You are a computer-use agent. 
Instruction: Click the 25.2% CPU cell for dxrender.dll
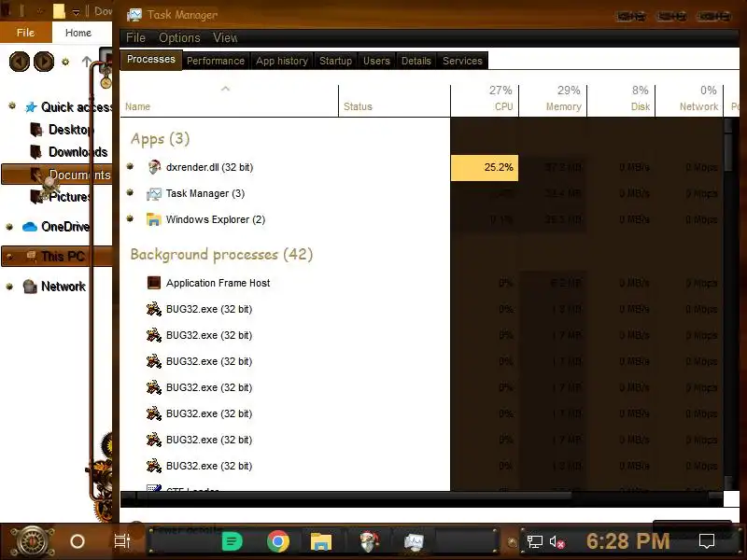[x=485, y=168]
